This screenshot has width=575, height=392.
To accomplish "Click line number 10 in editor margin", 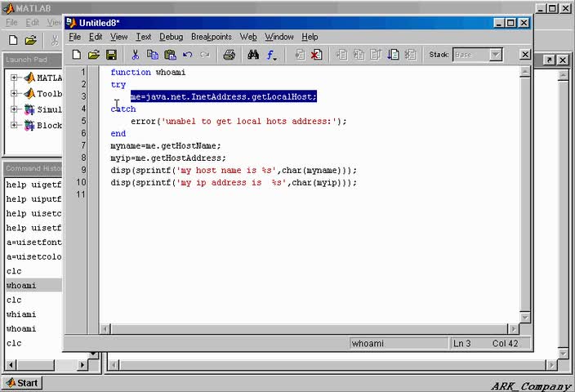I will point(82,182).
